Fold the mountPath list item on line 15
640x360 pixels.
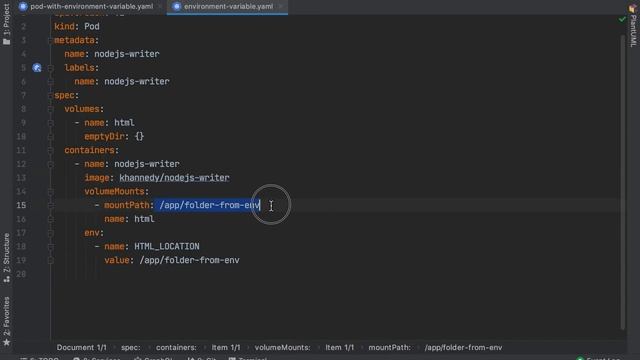coord(50,205)
